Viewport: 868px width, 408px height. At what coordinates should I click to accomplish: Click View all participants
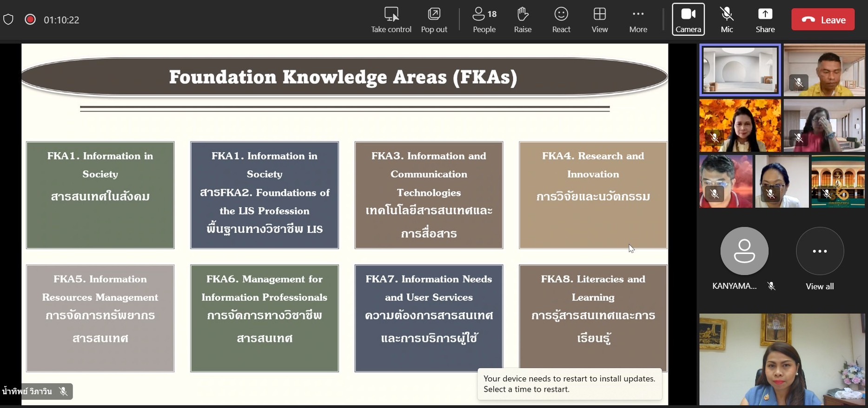[x=819, y=259]
